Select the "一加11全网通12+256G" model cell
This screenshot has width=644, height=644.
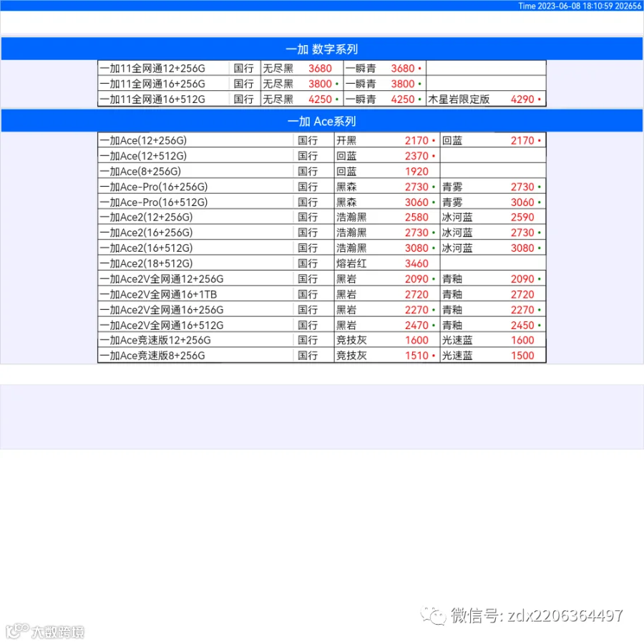(x=163, y=68)
